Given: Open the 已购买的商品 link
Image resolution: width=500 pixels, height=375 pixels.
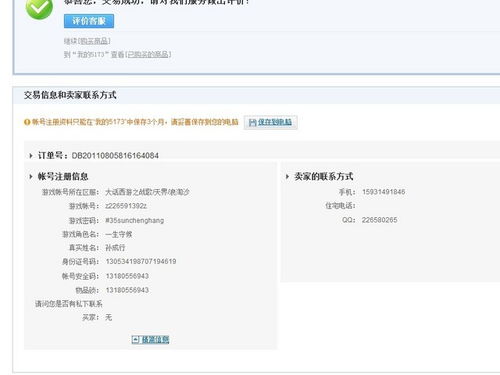Looking at the screenshot, I should pos(149,54).
